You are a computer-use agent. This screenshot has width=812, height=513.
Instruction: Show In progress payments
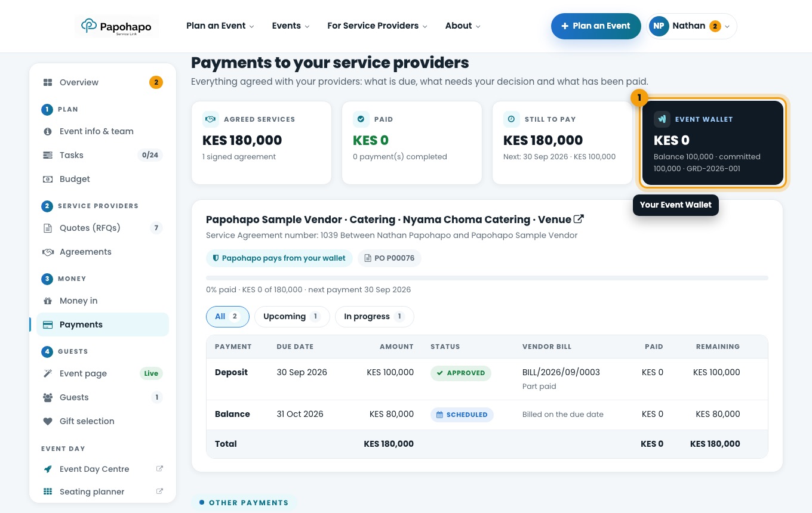pyautogui.click(x=374, y=317)
